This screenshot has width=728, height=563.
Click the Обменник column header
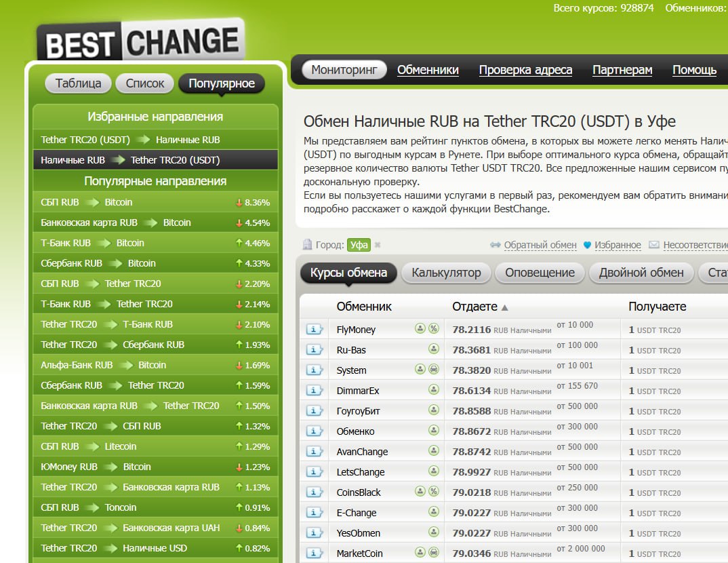click(363, 307)
